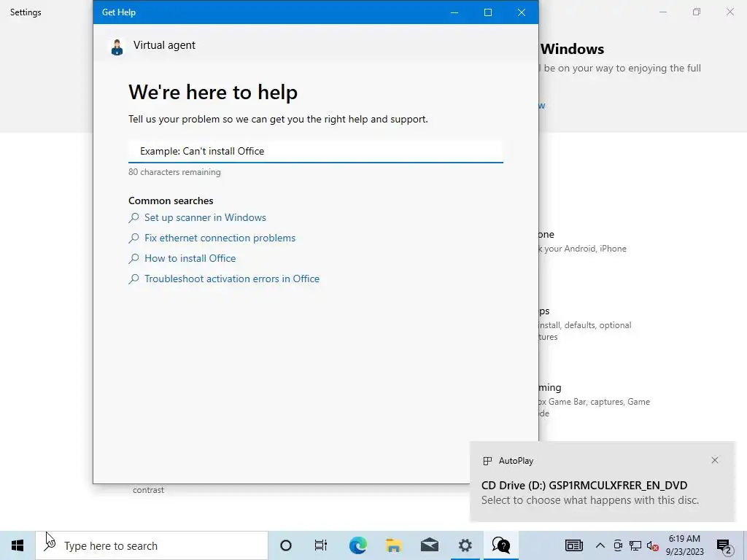
Task: Click the AutoPlay icon in notification
Action: point(487,461)
